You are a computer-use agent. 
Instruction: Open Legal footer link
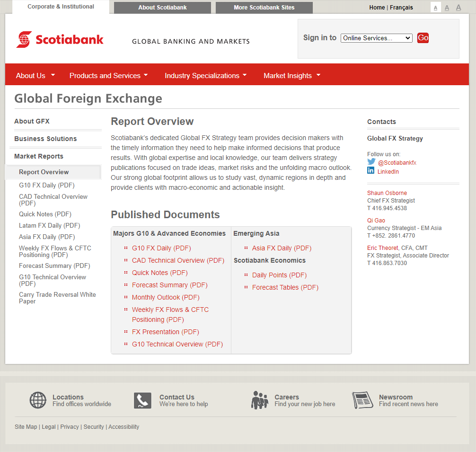49,426
